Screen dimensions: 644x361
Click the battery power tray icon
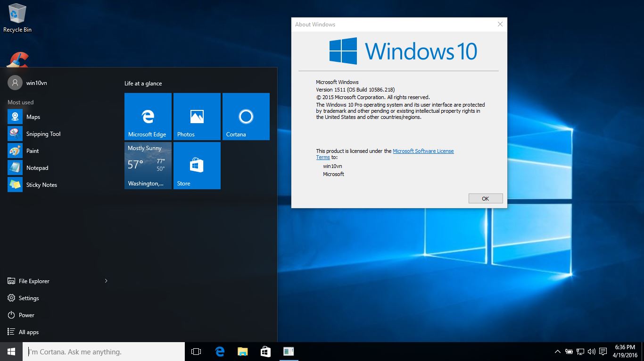pos(569,352)
